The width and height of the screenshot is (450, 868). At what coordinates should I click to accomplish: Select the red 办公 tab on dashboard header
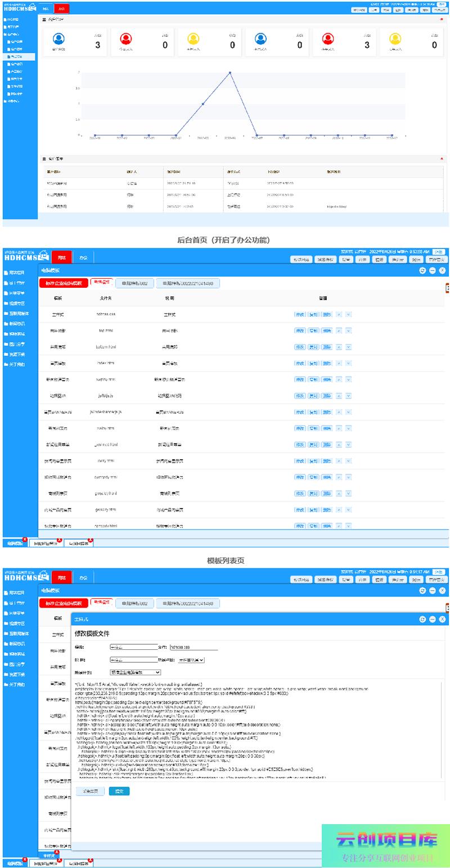[x=61, y=9]
